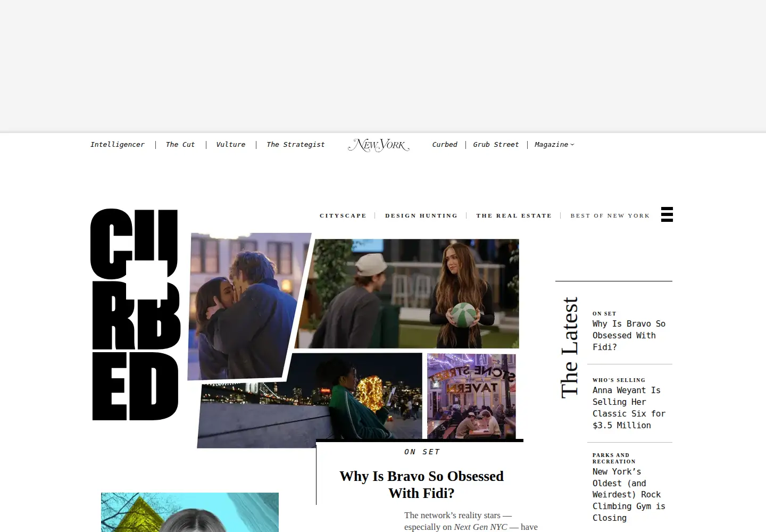Image resolution: width=766 pixels, height=532 pixels.
Task: Click 'Parks and Recreation' category label
Action: point(614,458)
